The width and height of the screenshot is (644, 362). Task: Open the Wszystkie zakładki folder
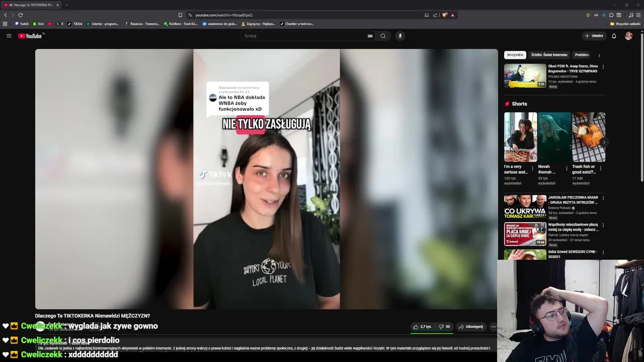tap(625, 24)
